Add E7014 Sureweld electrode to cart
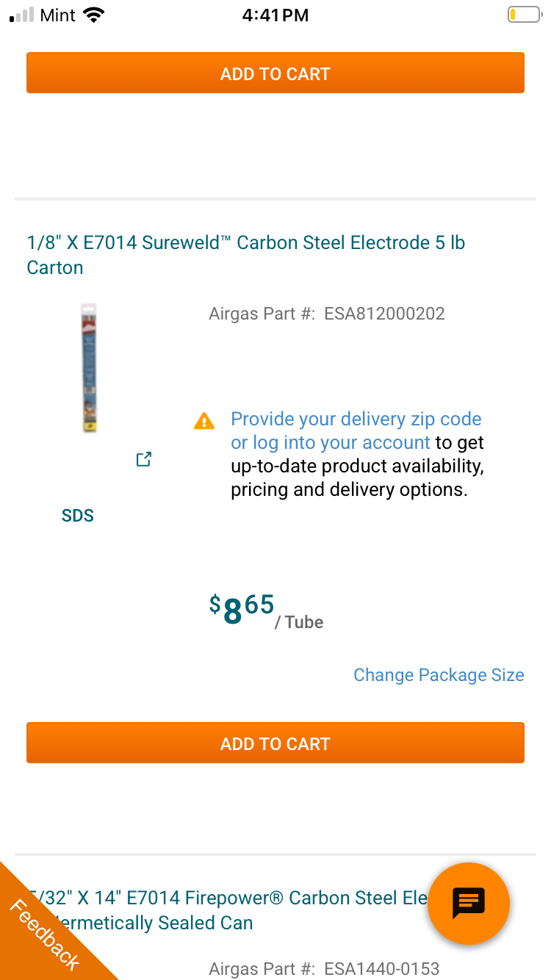Image resolution: width=551 pixels, height=980 pixels. 275,743
